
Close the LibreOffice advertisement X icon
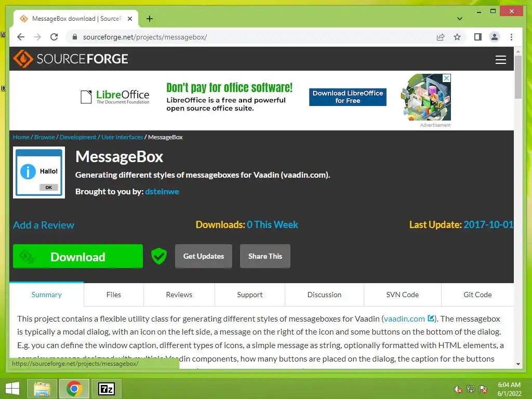pyautogui.click(x=447, y=78)
